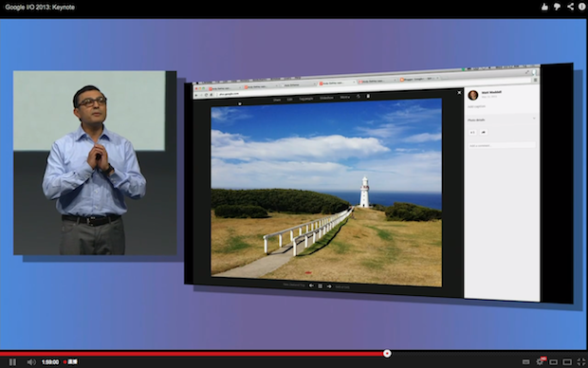The image size is (588, 368).
Task: Toggle captions in the player controls
Action: coord(525,362)
